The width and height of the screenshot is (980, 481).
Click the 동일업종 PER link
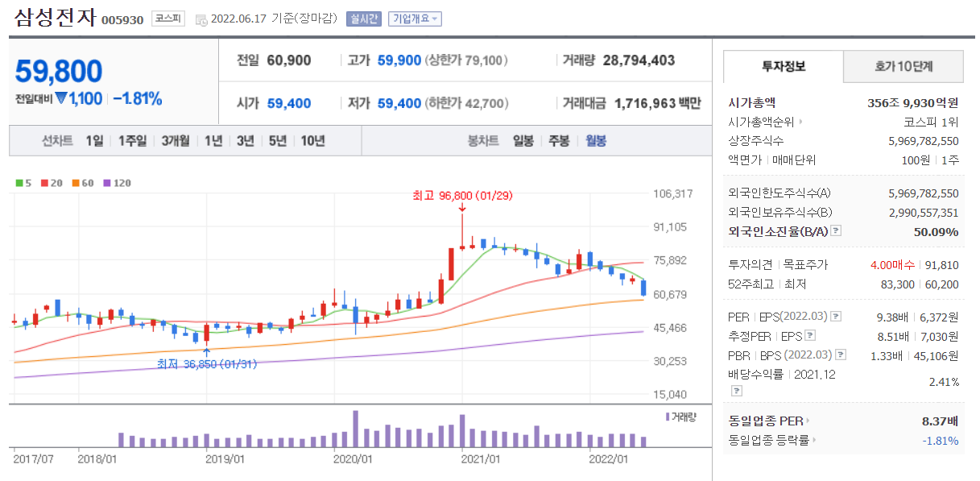[765, 421]
